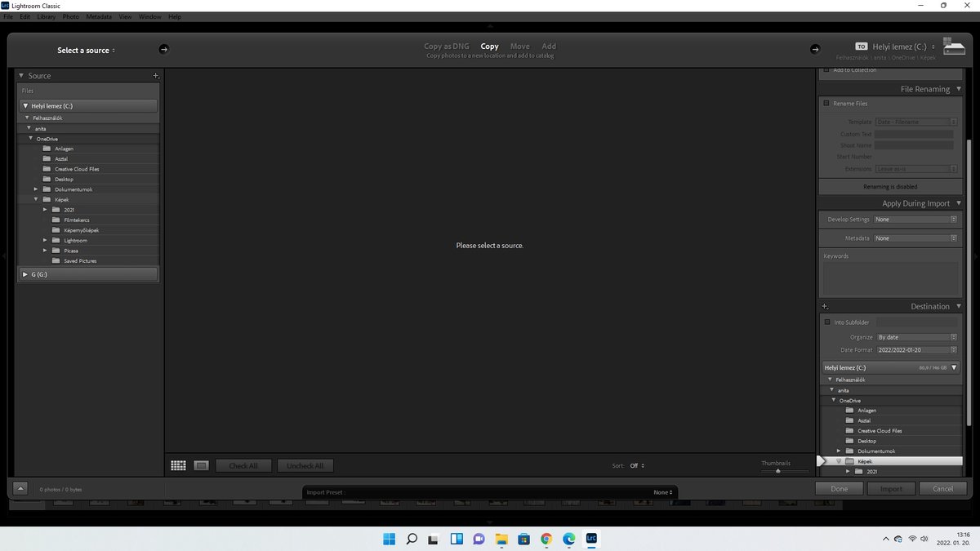This screenshot has width=980, height=551.
Task: Collapse Helyi lemez (C:) in Source panel
Action: click(25, 106)
